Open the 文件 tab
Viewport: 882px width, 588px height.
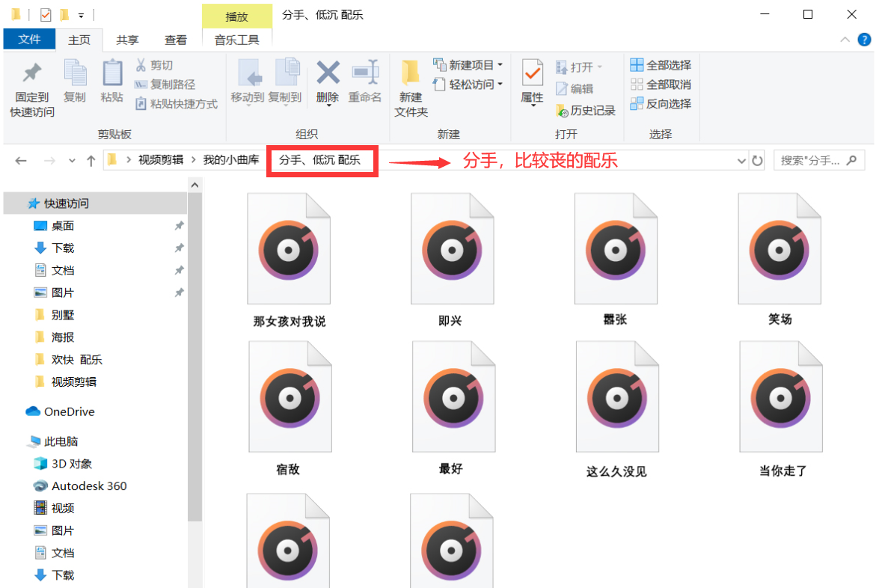(29, 40)
